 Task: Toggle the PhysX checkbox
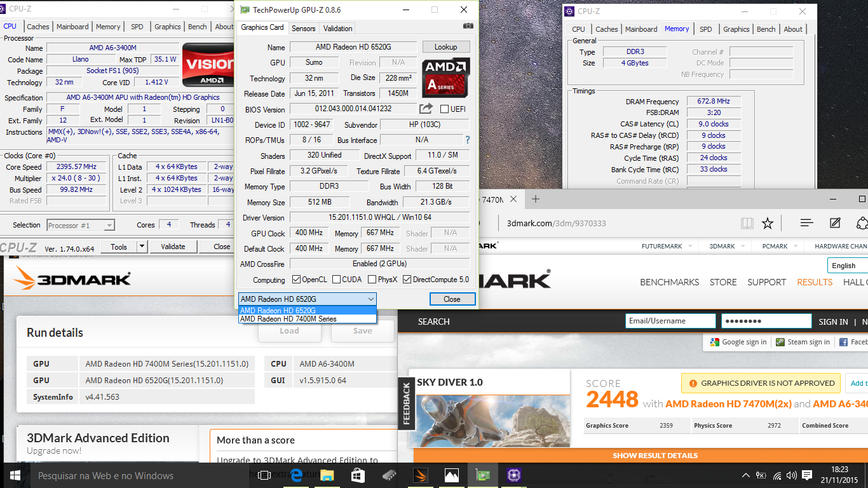[x=371, y=280]
